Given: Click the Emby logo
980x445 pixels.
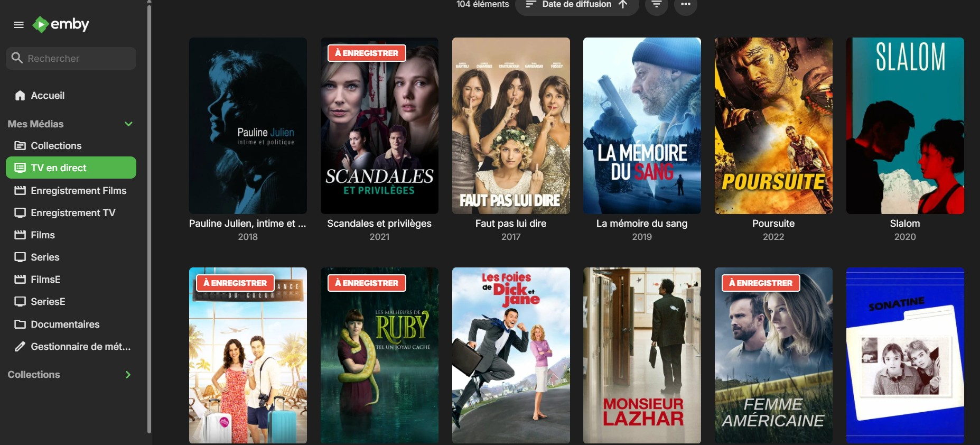Looking at the screenshot, I should point(61,24).
